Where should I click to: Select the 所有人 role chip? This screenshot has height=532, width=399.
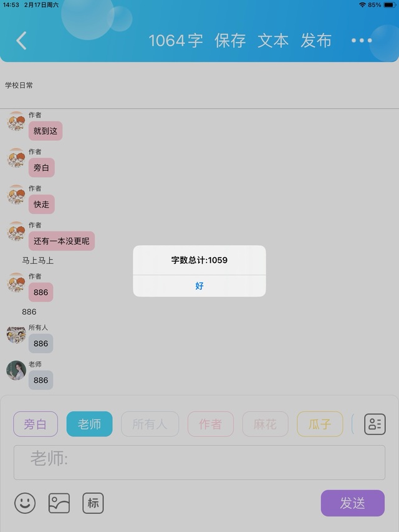pos(150,423)
